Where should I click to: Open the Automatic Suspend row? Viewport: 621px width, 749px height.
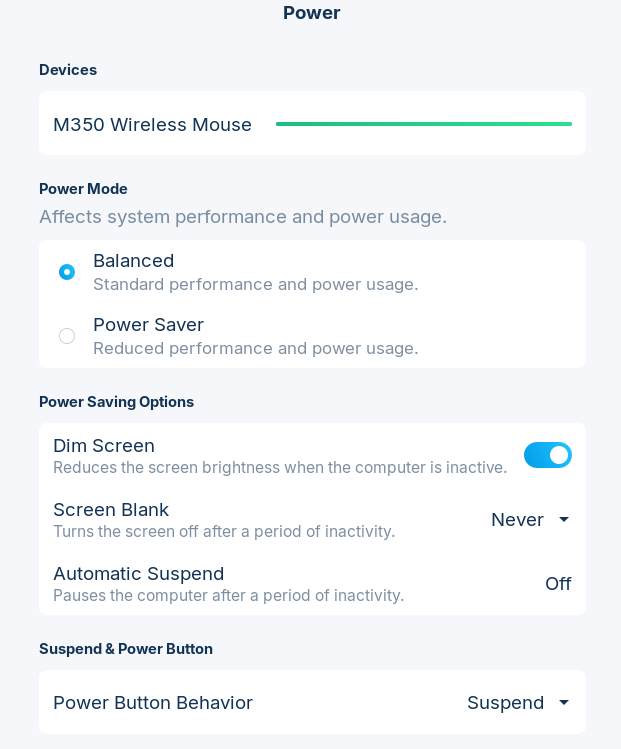click(x=300, y=583)
